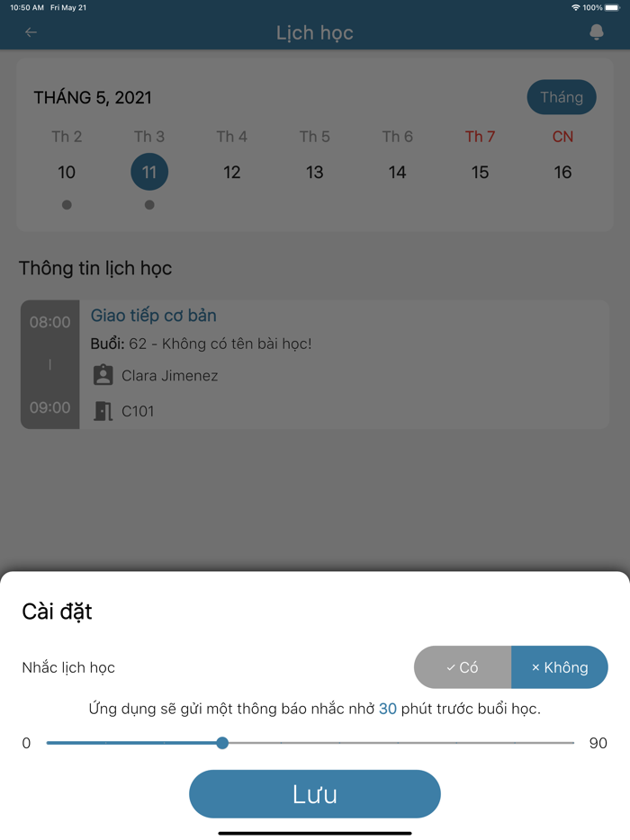The width and height of the screenshot is (630, 840).
Task: Click the teacher profile icon
Action: (103, 375)
